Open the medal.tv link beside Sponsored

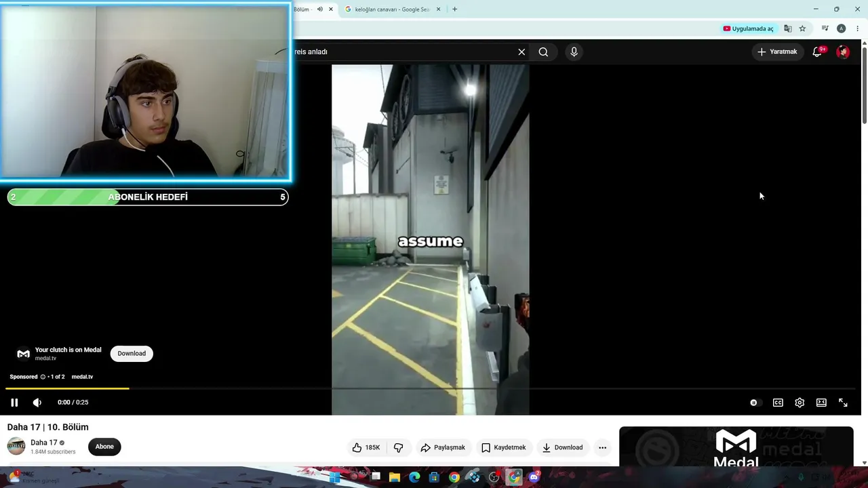[82, 377]
